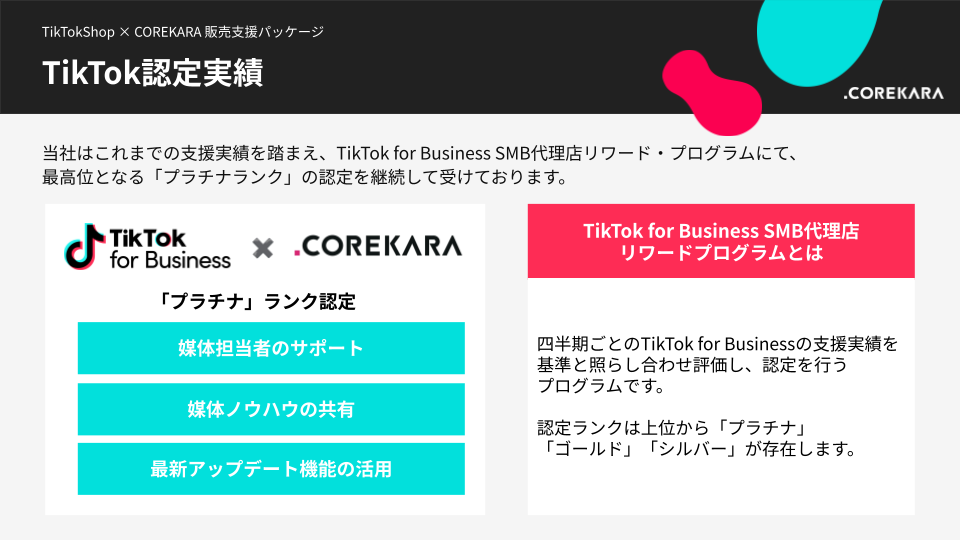This screenshot has height=540, width=960.
Task: Click the white .COREKARA logo in the header
Action: [x=893, y=93]
